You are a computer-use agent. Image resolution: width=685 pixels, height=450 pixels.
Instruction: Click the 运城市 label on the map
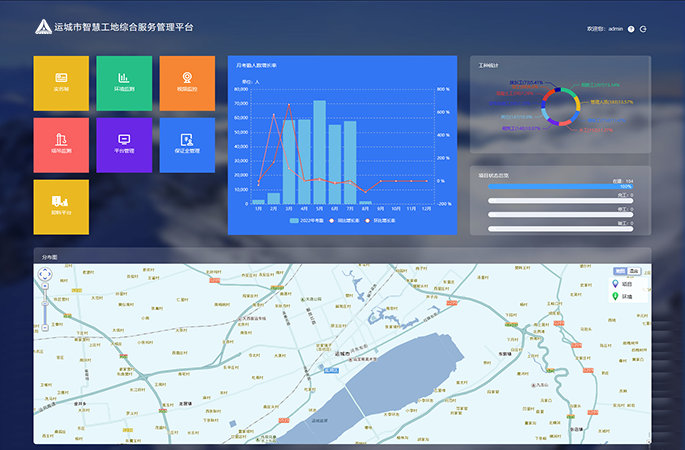point(342,353)
